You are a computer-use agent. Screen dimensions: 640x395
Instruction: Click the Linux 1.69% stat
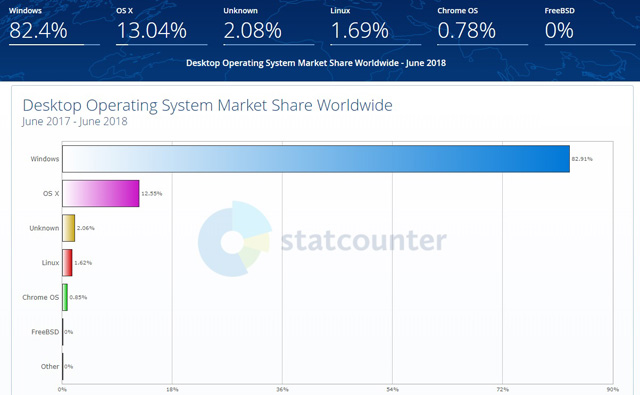[376, 25]
